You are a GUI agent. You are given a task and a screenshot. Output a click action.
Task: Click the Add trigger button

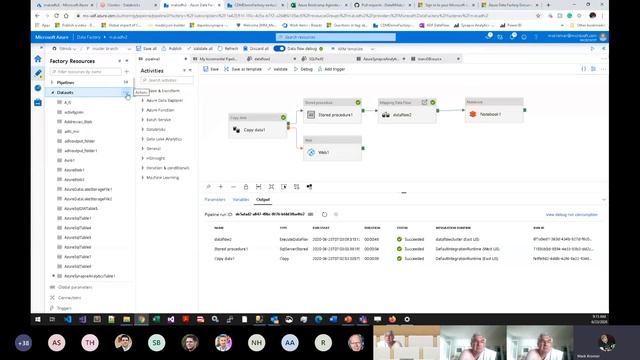coord(331,69)
